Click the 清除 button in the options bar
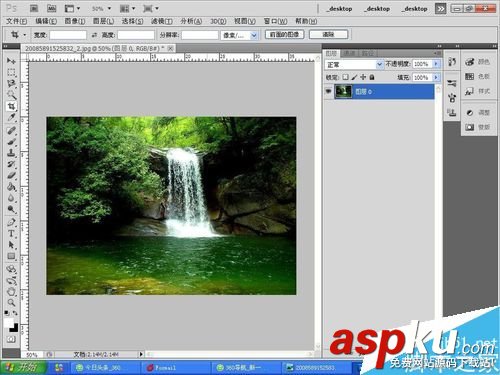Screen dimensions: 500x375 [x=328, y=34]
